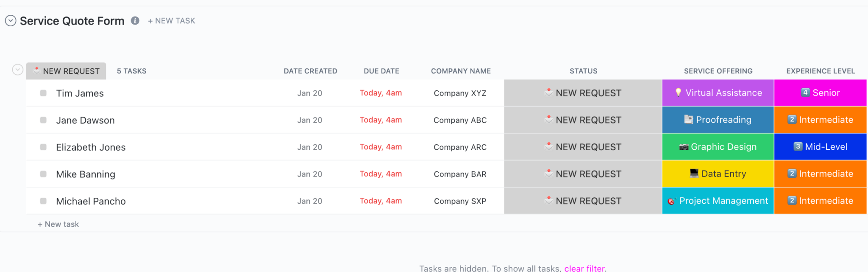The height and width of the screenshot is (272, 868).
Task: Click the info icon beside Service Quote Form
Action: [x=135, y=21]
